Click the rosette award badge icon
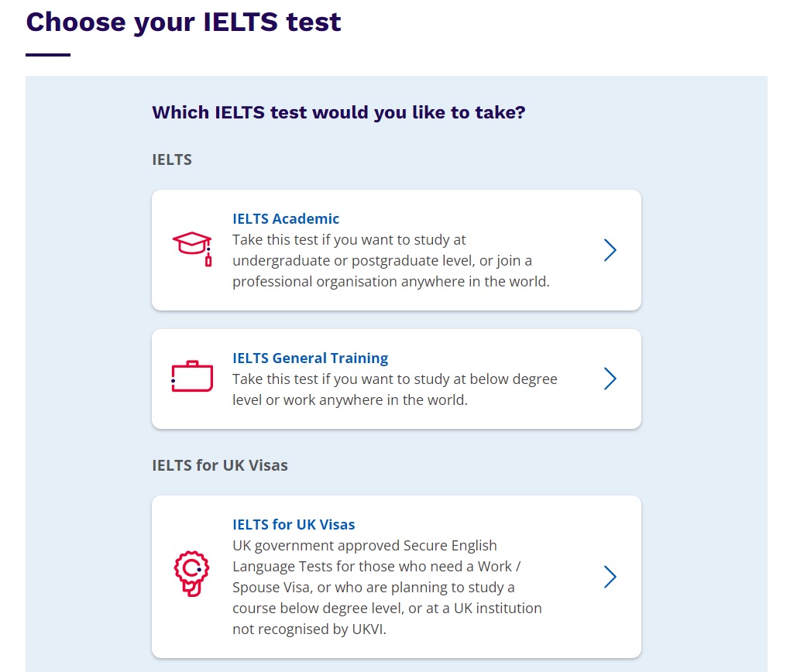 click(191, 574)
